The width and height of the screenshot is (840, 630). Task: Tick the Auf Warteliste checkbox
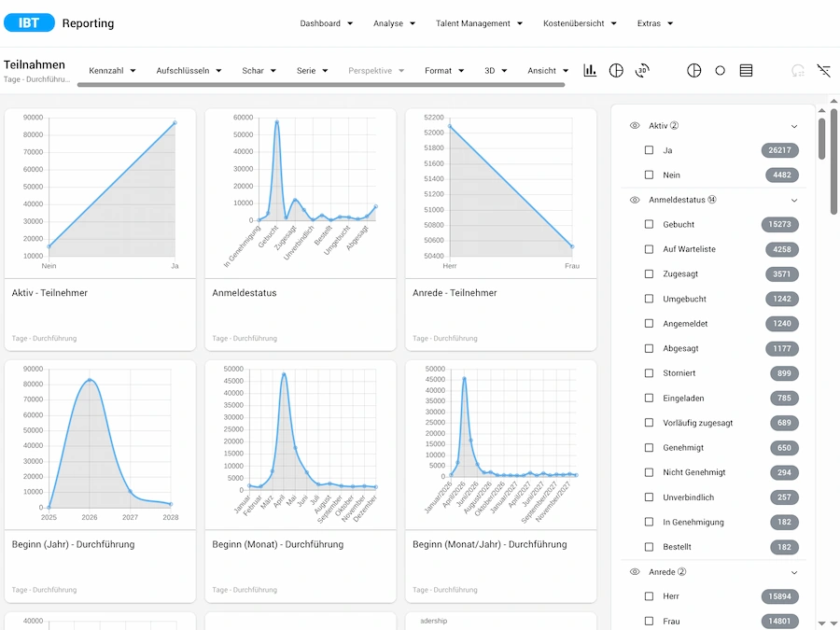pyautogui.click(x=649, y=249)
